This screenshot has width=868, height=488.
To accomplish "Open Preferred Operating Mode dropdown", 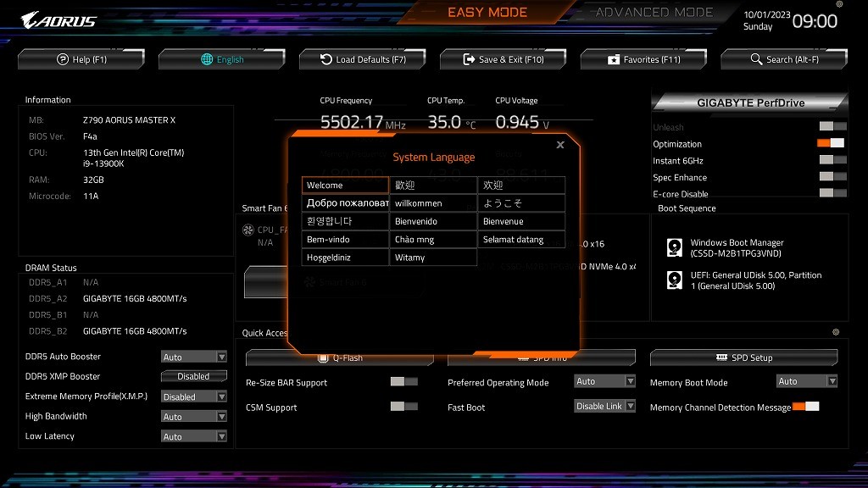I will tap(604, 381).
